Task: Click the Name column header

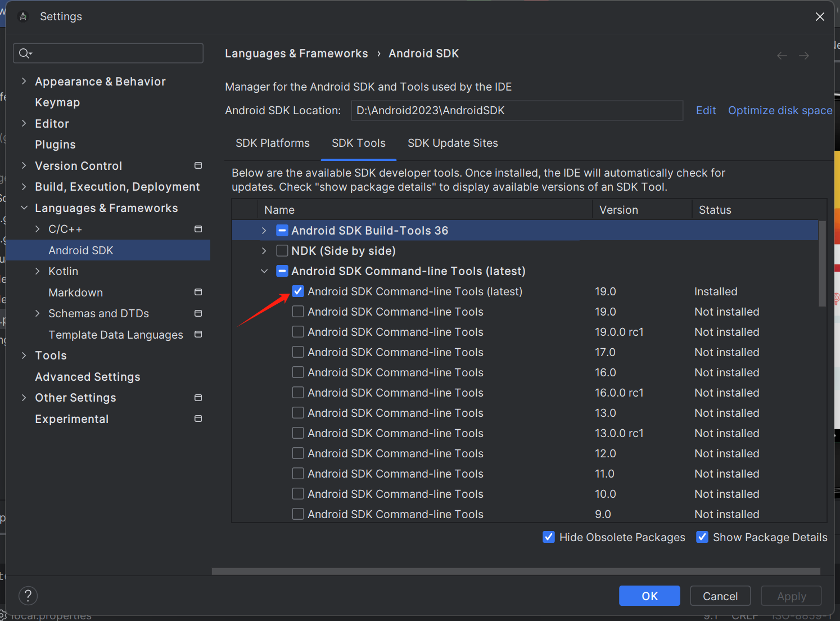Action: coord(425,210)
